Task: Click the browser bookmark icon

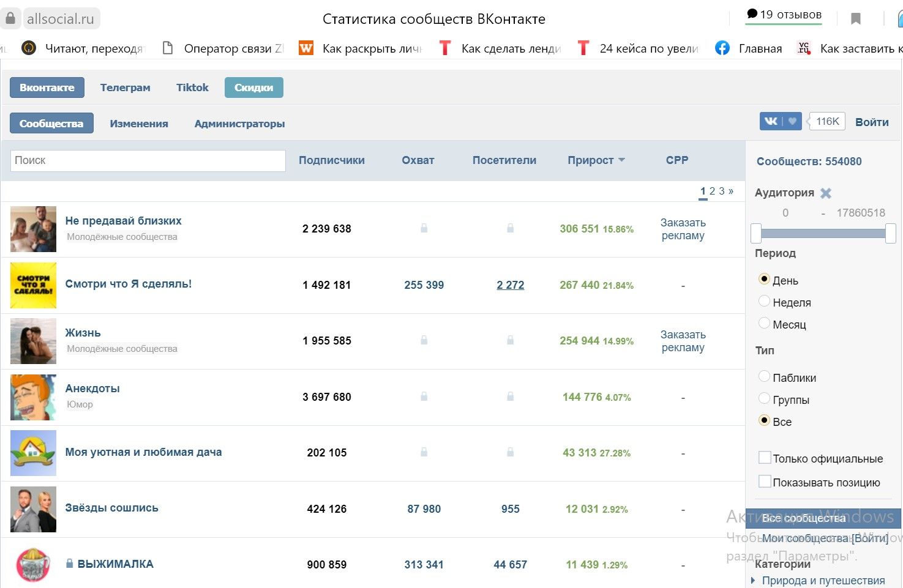Action: pyautogui.click(x=856, y=19)
